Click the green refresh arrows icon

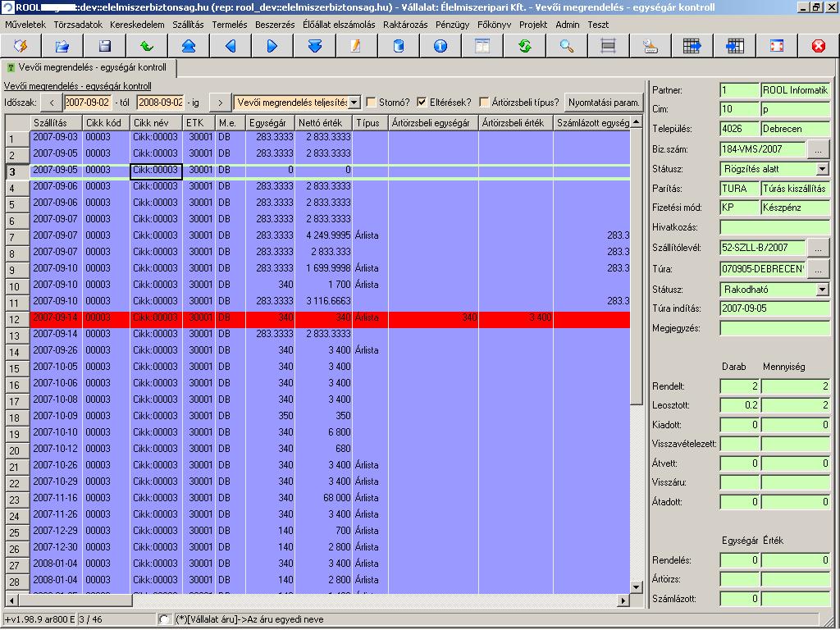point(524,46)
